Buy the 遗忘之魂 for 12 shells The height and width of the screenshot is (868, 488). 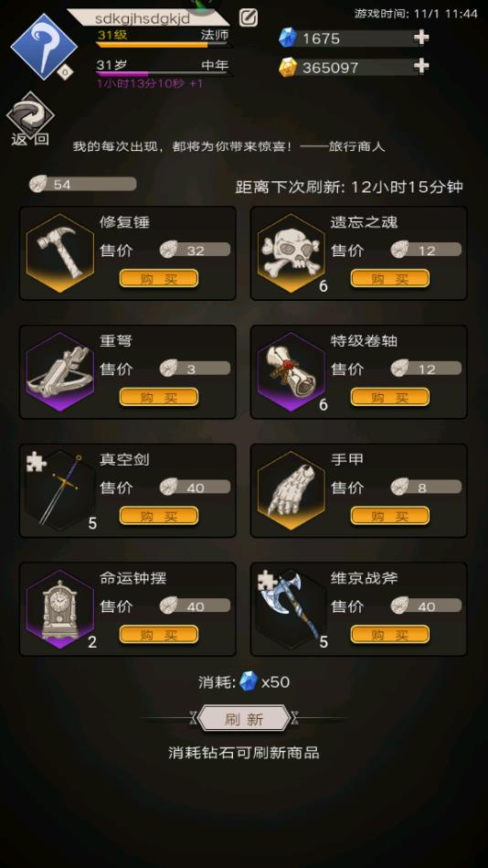pos(390,278)
